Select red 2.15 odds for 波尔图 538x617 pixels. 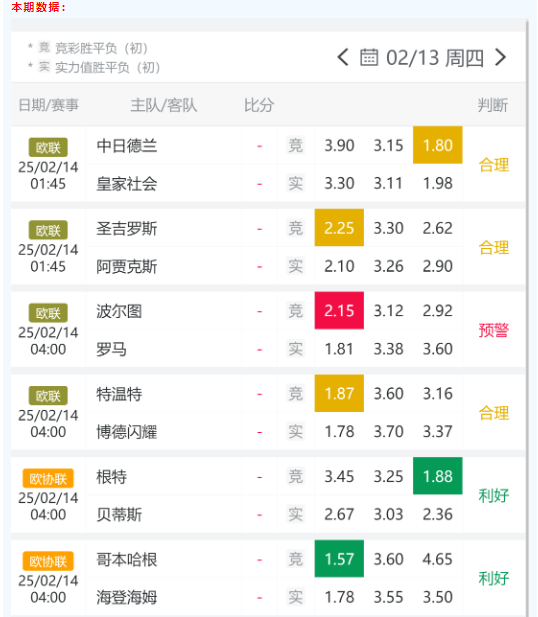pyautogui.click(x=339, y=310)
